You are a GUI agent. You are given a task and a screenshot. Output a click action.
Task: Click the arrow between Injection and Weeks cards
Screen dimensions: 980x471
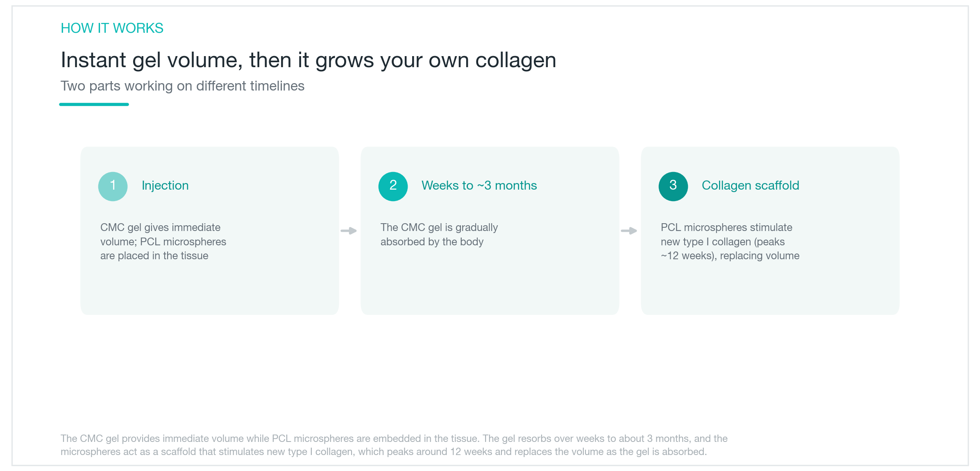pos(349,231)
